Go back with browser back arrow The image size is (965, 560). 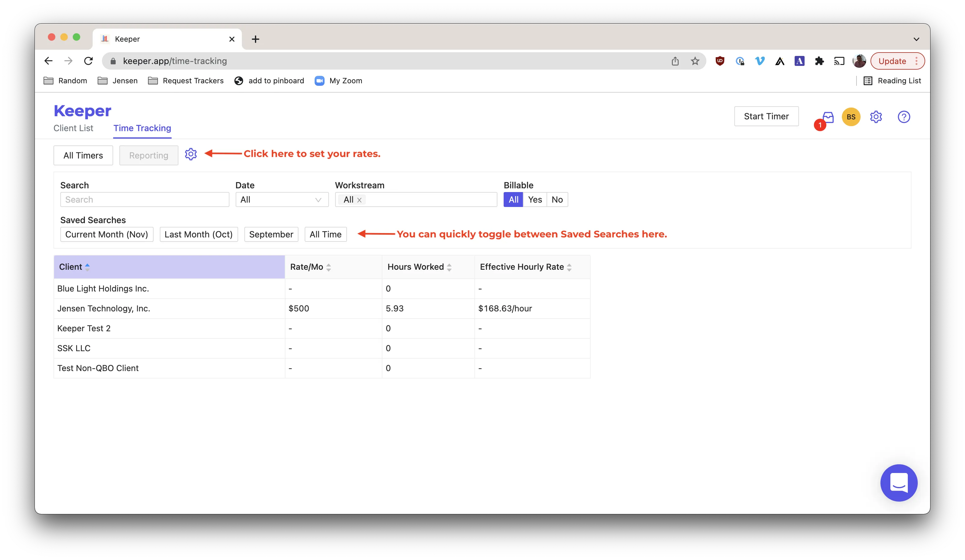coord(48,61)
